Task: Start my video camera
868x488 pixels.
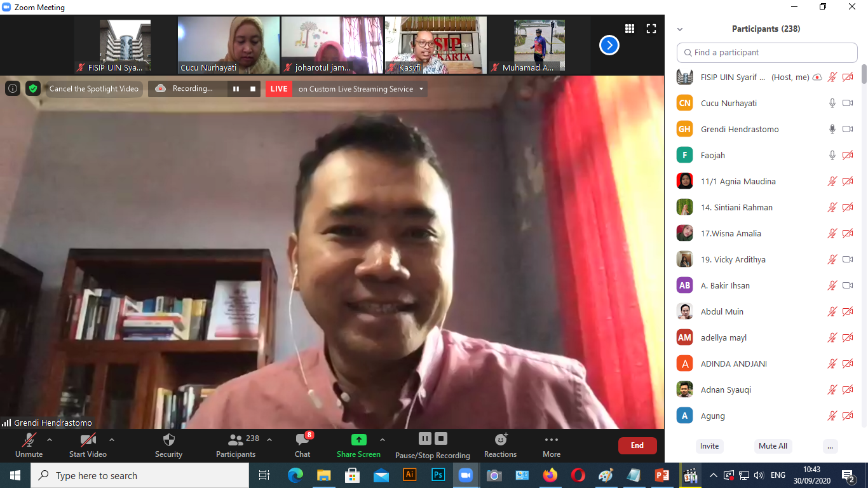Action: pyautogui.click(x=88, y=445)
